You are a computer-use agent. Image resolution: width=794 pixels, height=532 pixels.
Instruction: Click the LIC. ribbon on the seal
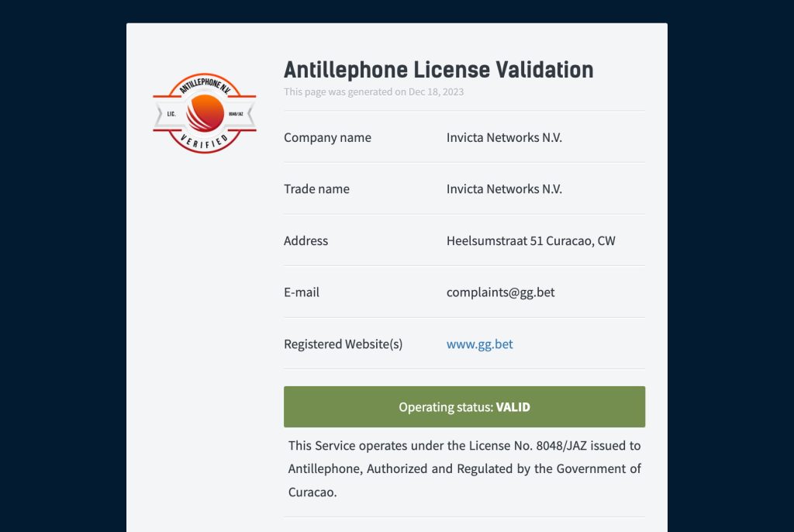[x=171, y=114]
